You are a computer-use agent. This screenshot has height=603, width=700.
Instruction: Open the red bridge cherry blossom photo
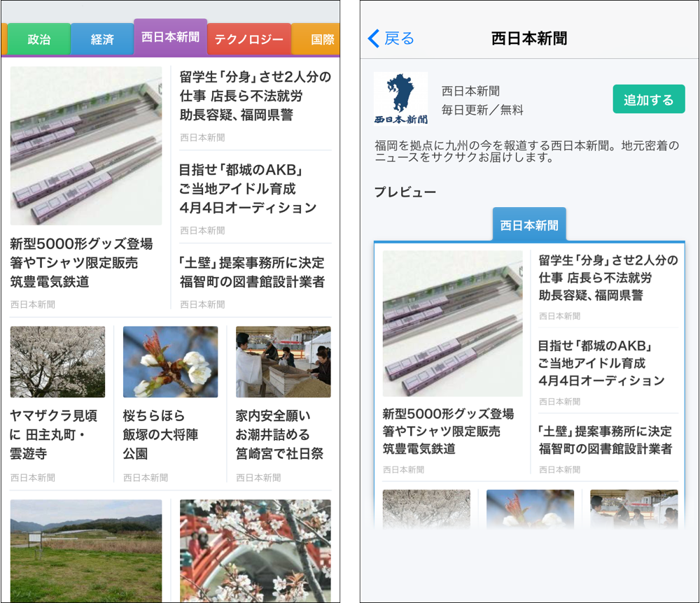[x=255, y=551]
